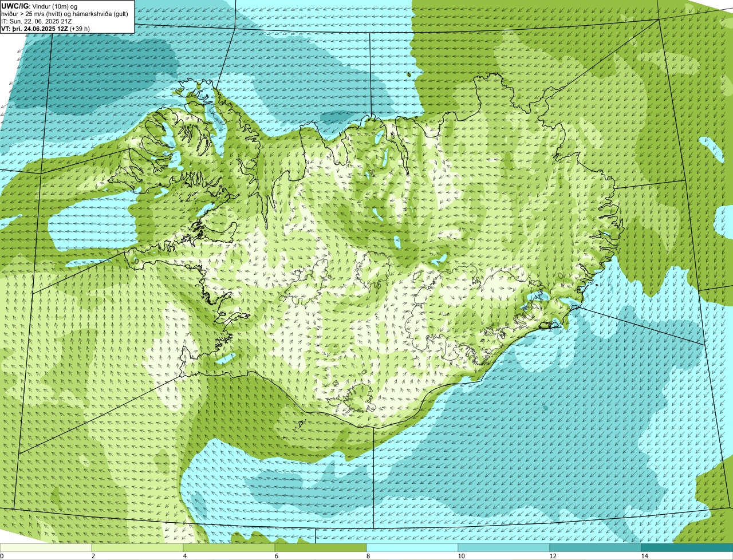Pick the above-14 m/s dark teal swatch
The width and height of the screenshot is (733, 560).
click(687, 548)
